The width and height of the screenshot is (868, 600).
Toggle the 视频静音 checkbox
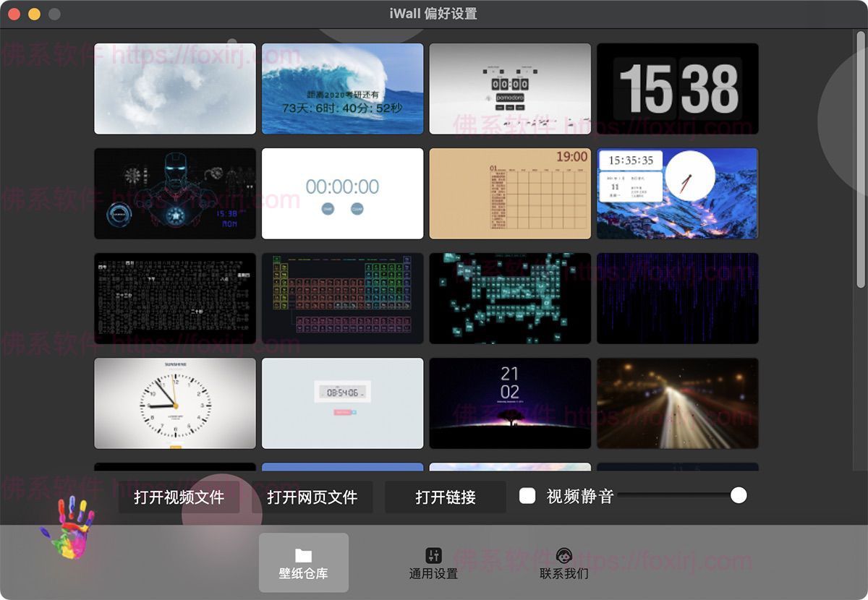click(527, 496)
